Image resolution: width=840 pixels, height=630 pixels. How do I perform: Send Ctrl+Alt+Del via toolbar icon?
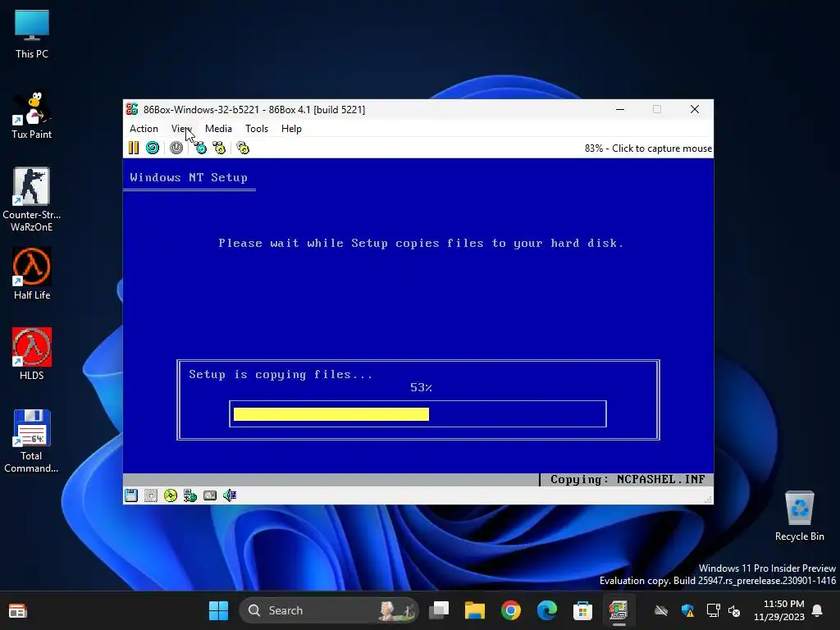point(200,148)
